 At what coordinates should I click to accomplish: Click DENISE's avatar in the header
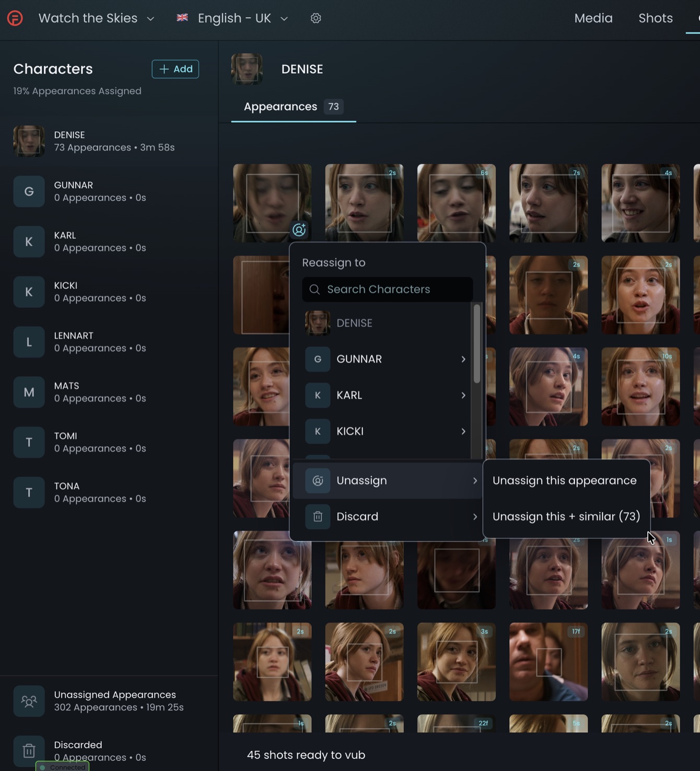pyautogui.click(x=247, y=69)
